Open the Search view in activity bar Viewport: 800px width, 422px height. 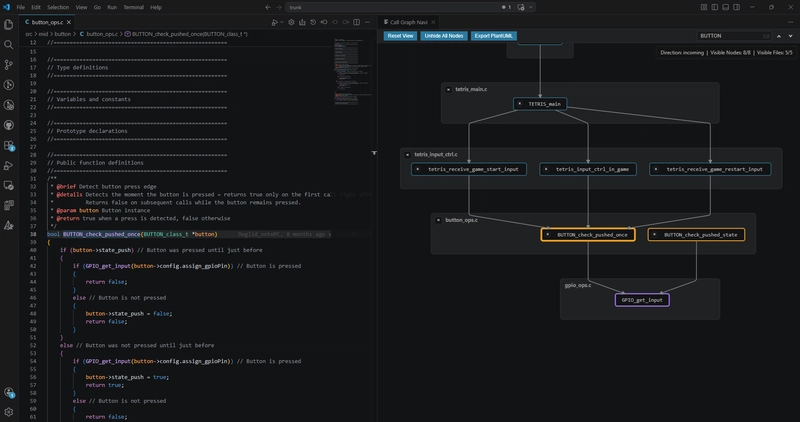9,45
